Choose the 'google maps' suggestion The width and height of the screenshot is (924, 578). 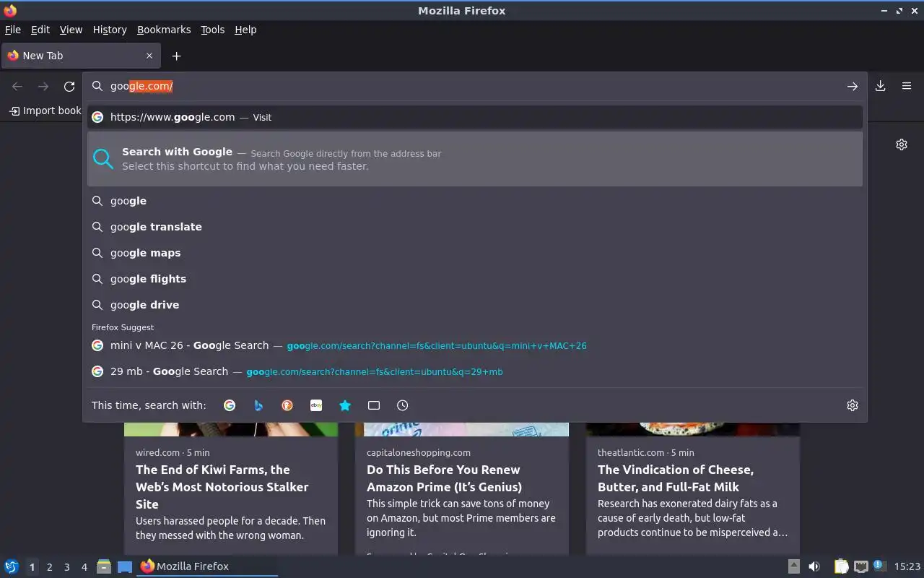[475, 253]
